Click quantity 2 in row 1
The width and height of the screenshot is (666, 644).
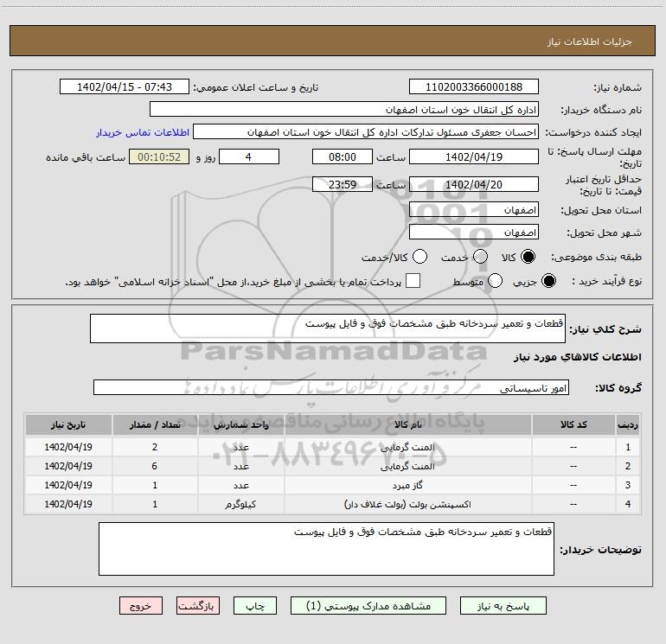coord(155,447)
